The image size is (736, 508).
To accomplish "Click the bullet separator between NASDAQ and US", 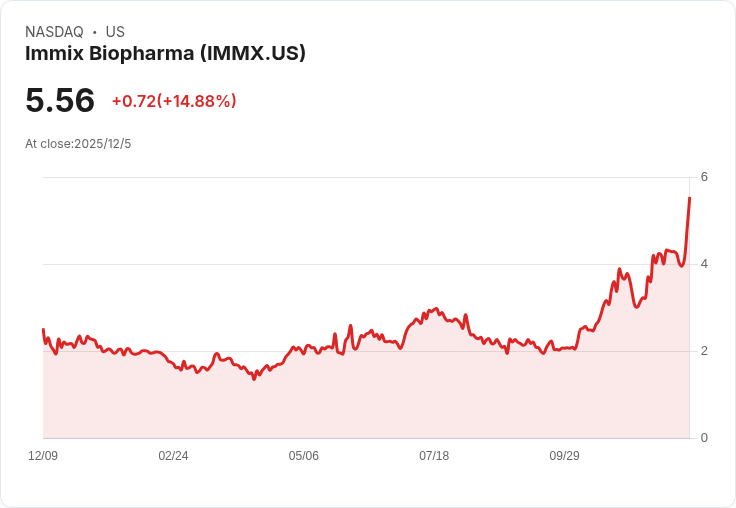I will [x=94, y=32].
